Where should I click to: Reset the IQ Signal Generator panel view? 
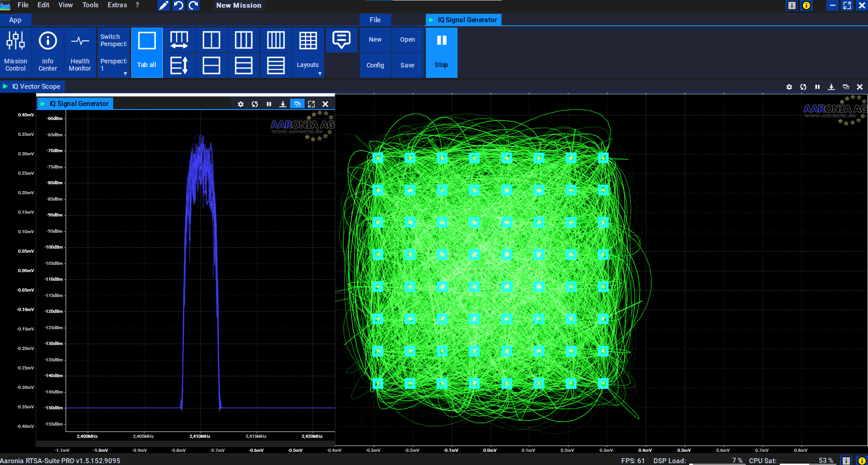(255, 104)
